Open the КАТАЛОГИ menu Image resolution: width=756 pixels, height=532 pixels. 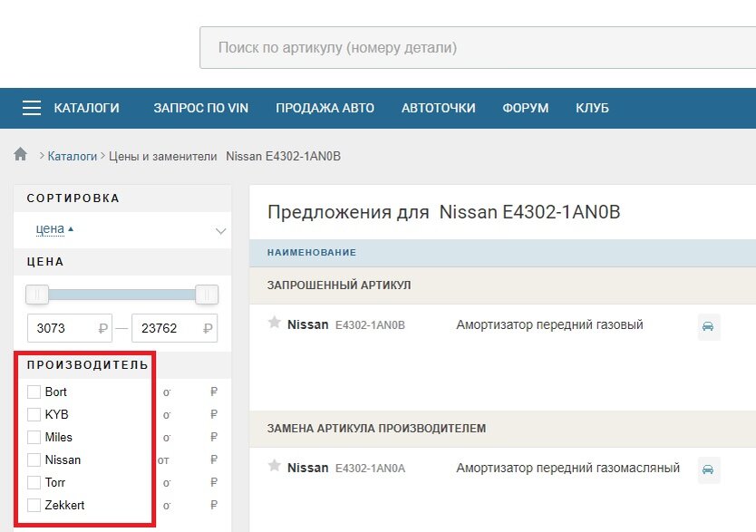point(86,108)
